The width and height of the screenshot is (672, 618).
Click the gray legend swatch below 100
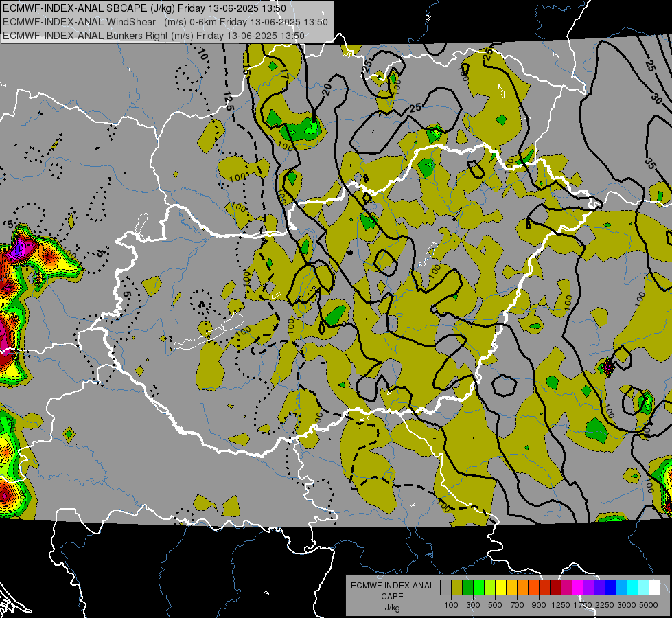point(445,588)
